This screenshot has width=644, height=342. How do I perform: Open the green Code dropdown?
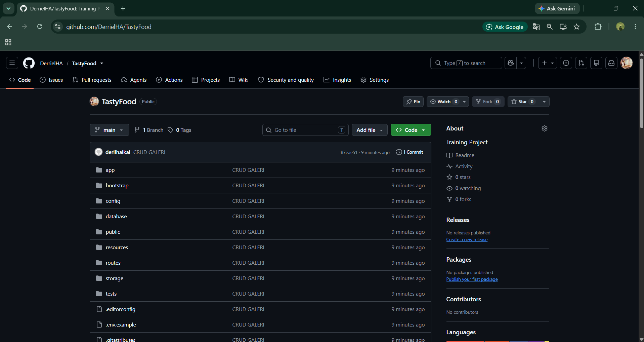click(411, 130)
